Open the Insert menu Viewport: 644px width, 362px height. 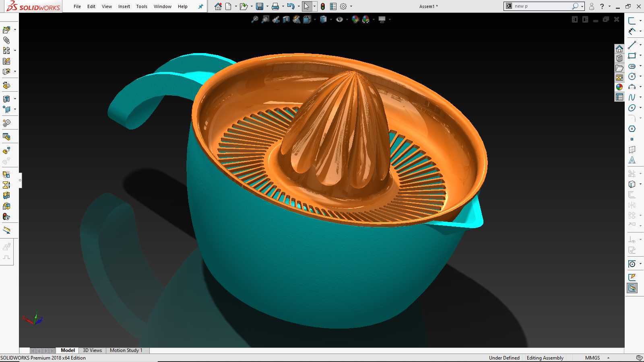coord(124,6)
